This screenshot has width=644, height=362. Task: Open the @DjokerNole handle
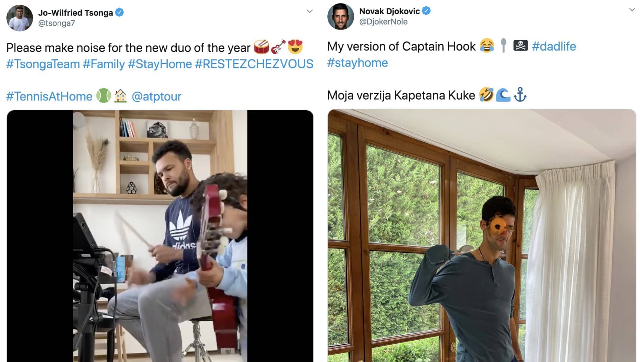point(383,22)
